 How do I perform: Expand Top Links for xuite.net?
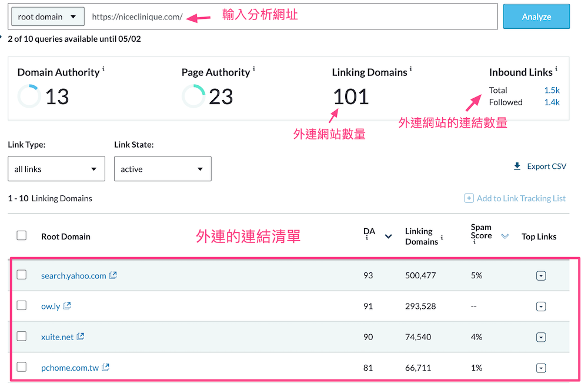[541, 338]
